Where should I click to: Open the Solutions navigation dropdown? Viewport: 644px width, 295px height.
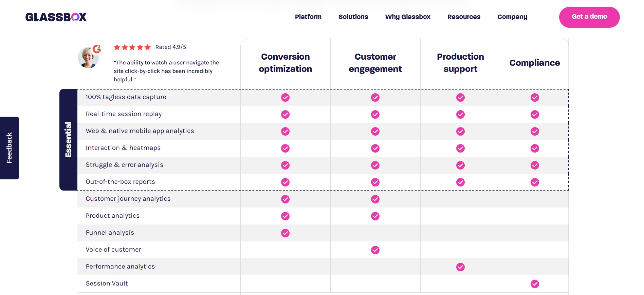pyautogui.click(x=353, y=17)
